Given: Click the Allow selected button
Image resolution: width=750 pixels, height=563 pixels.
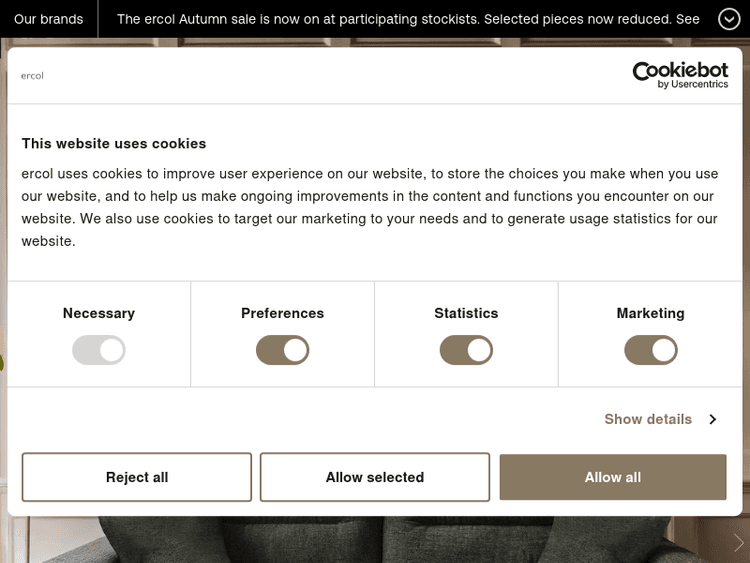Looking at the screenshot, I should (x=375, y=477).
